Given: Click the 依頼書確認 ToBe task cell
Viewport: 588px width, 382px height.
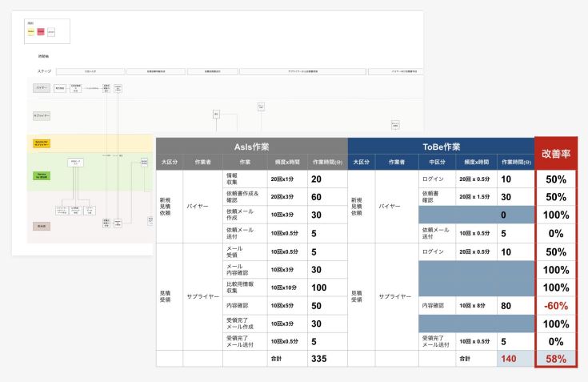Looking at the screenshot, I should click(437, 197).
